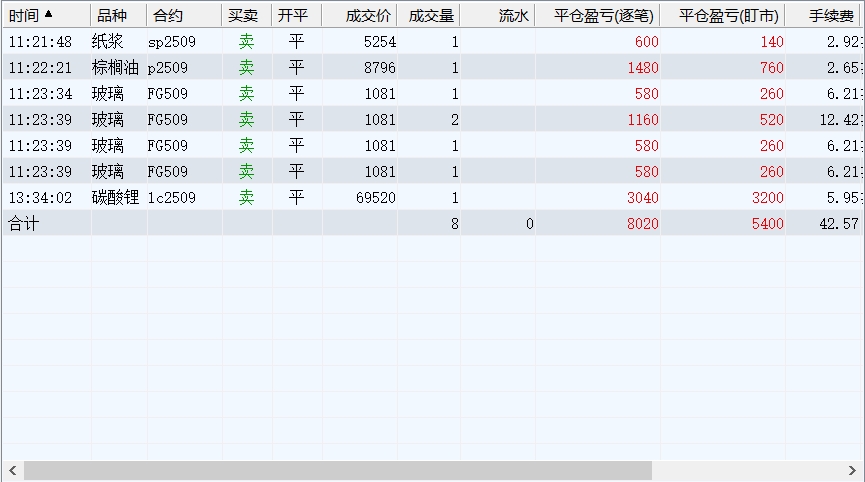Click the horizontal scrollbar thumb
The image size is (865, 482).
[x=338, y=470]
